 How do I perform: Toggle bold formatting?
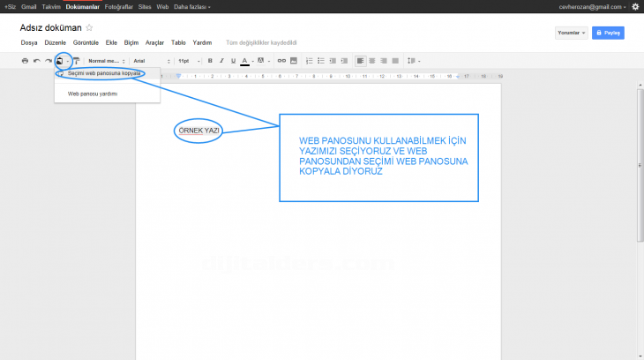tap(210, 61)
